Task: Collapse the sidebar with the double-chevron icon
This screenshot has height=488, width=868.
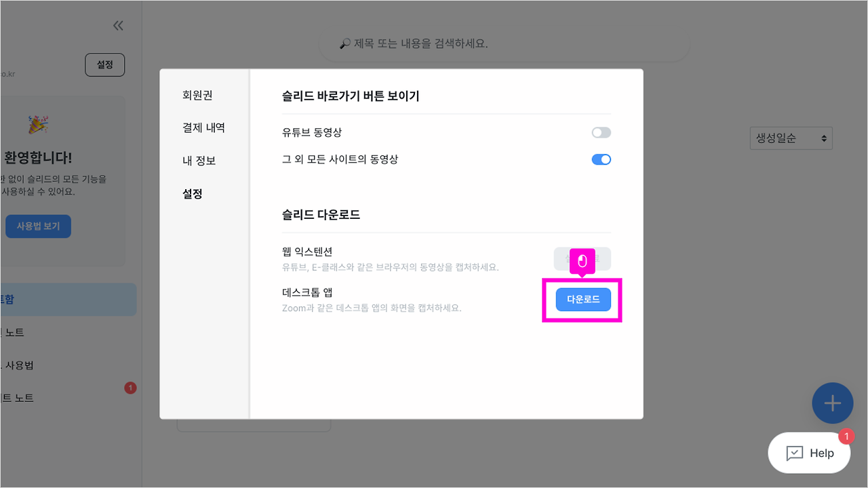Action: point(118,25)
